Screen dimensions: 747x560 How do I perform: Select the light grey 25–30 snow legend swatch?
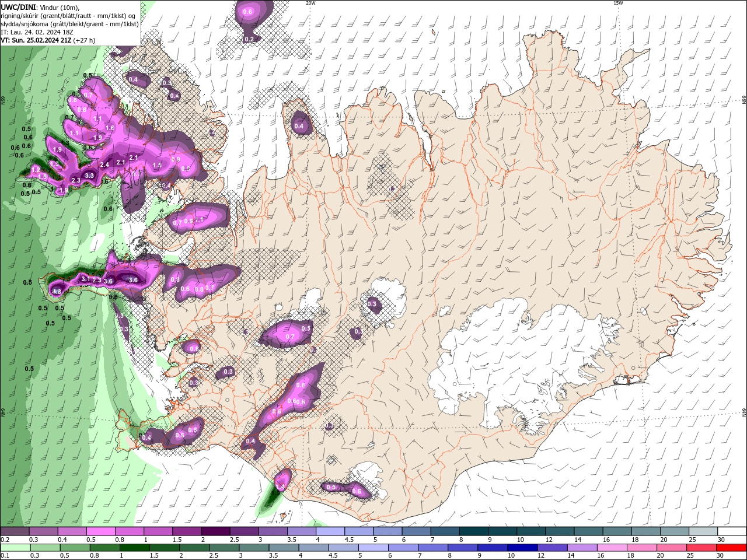pos(703,531)
